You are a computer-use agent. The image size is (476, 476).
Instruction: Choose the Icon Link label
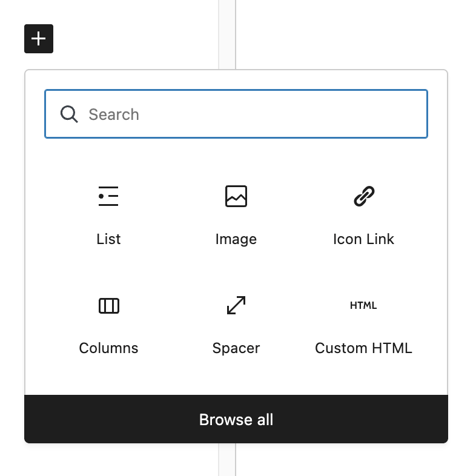[x=363, y=239]
